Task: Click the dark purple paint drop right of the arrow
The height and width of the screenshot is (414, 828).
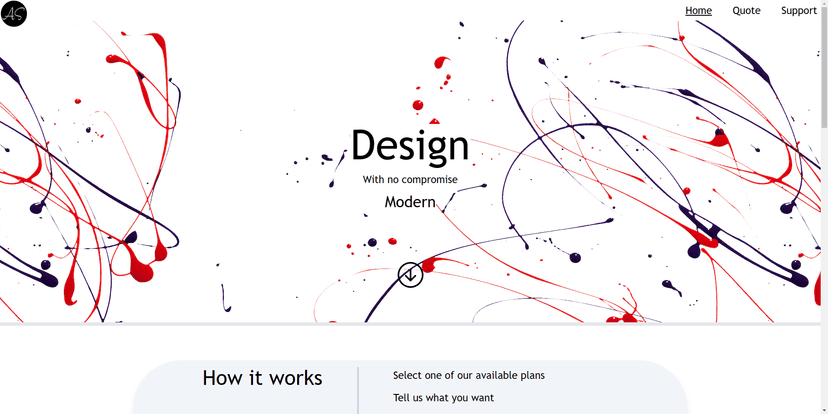Action: pyautogui.click(x=575, y=258)
